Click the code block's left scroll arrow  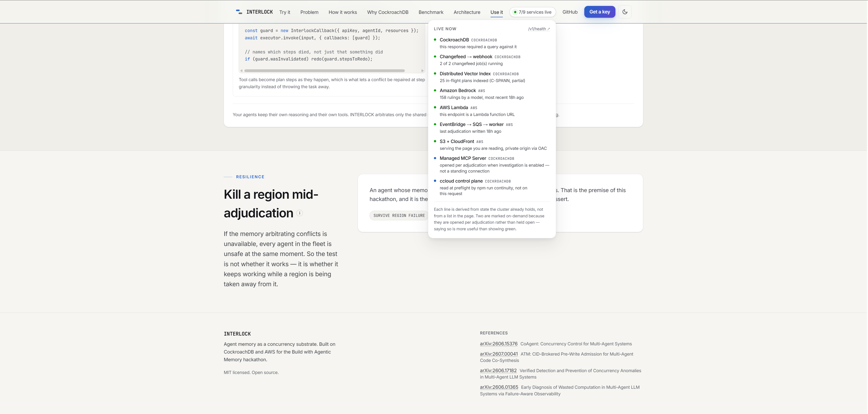pyautogui.click(x=241, y=71)
